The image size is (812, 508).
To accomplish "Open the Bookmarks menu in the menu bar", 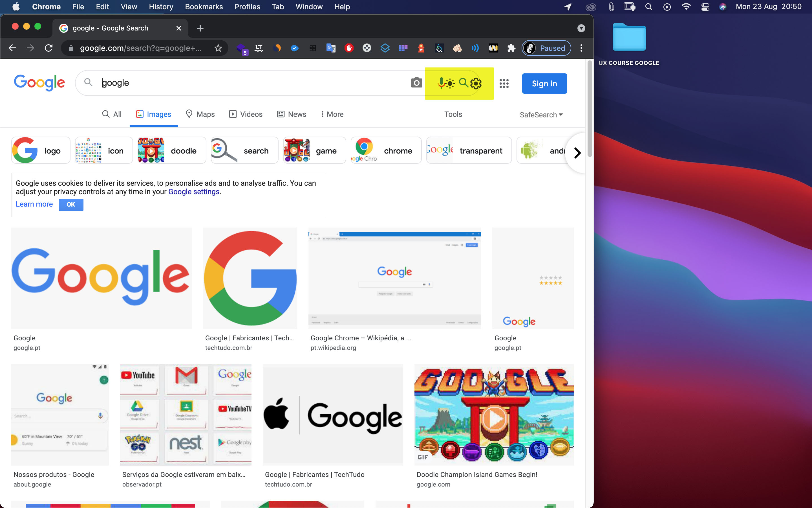I will (x=204, y=7).
